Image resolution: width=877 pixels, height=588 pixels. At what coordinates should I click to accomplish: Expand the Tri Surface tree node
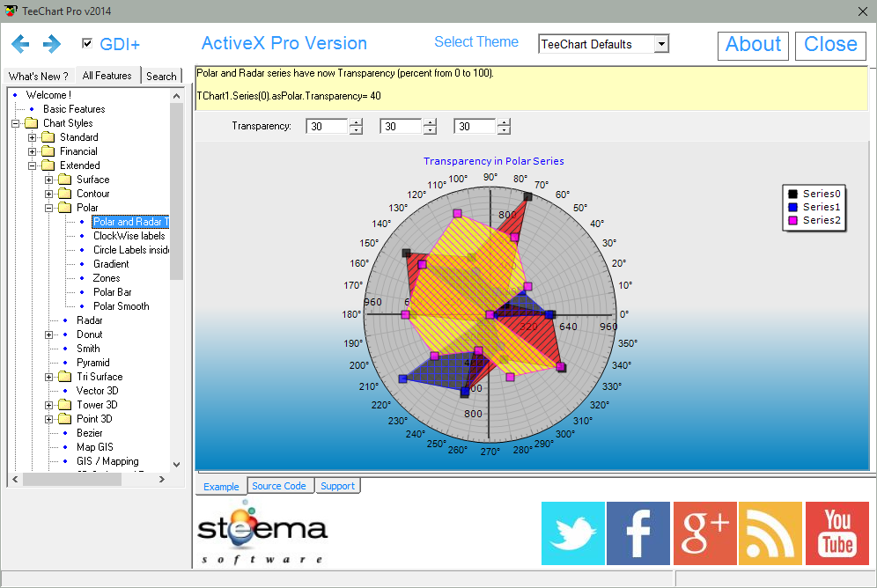click(48, 378)
